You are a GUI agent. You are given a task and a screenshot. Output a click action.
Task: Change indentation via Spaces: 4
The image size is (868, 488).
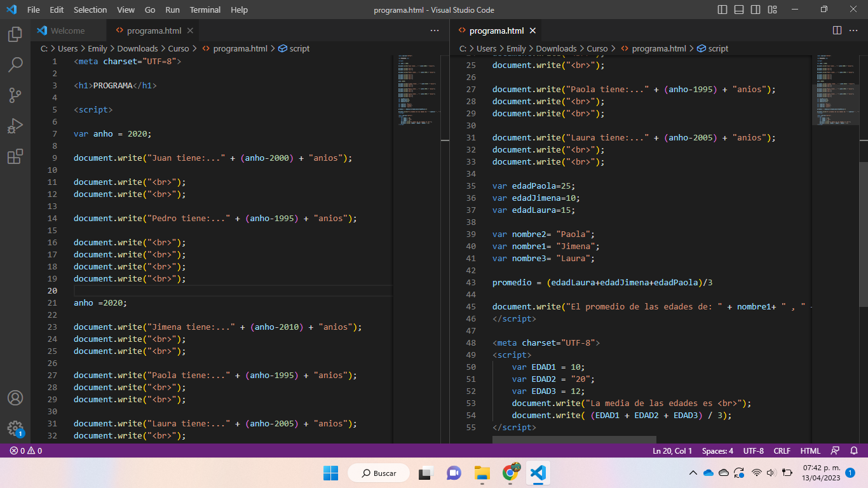click(x=717, y=451)
